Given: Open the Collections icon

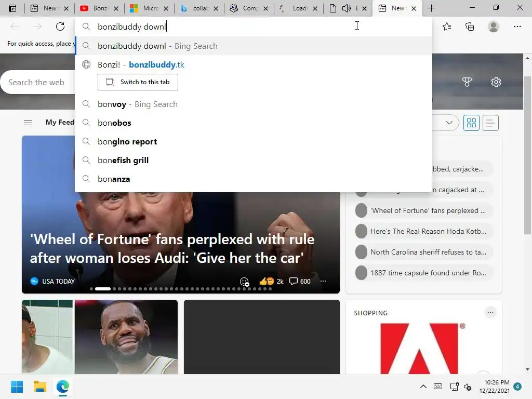Looking at the screenshot, I should pyautogui.click(x=470, y=26).
